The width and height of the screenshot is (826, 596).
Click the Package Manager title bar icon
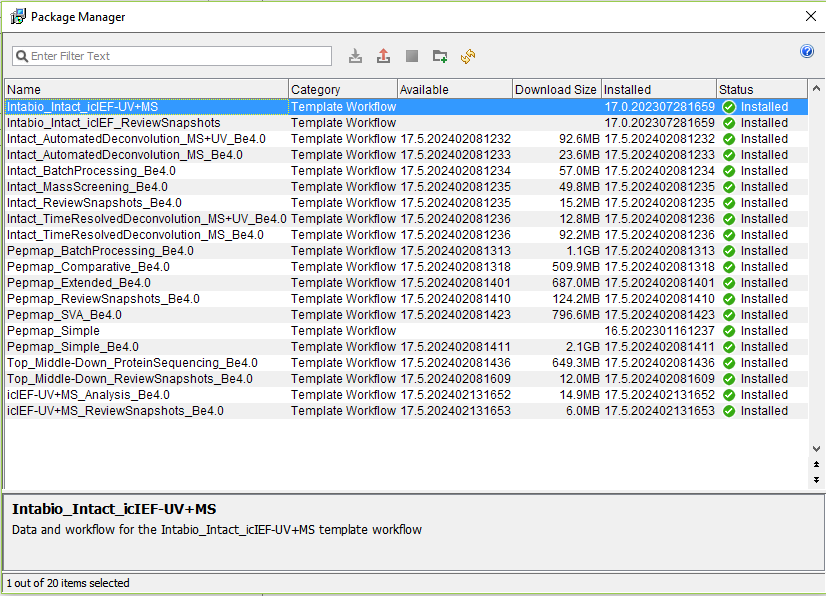[18, 16]
